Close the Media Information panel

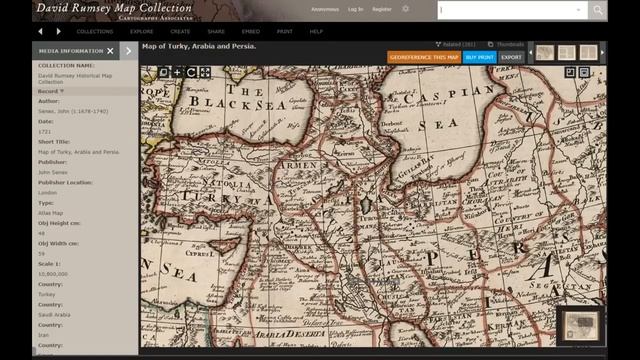(x=110, y=51)
